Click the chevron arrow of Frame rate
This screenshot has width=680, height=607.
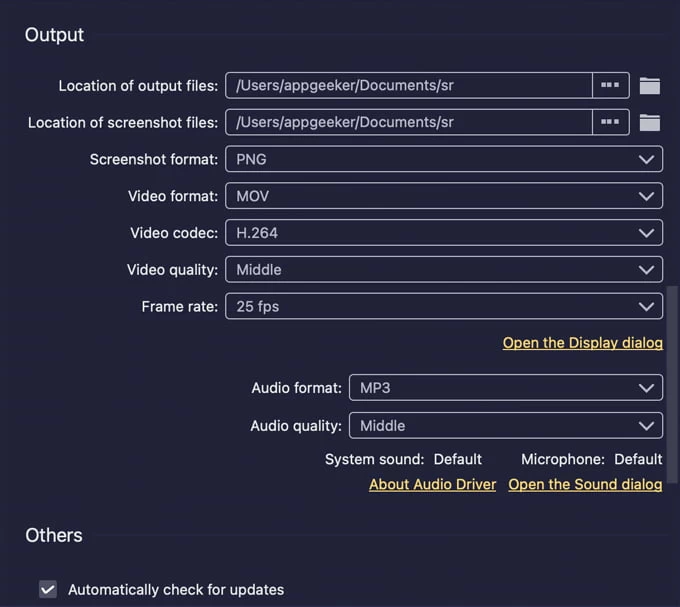[x=646, y=307]
